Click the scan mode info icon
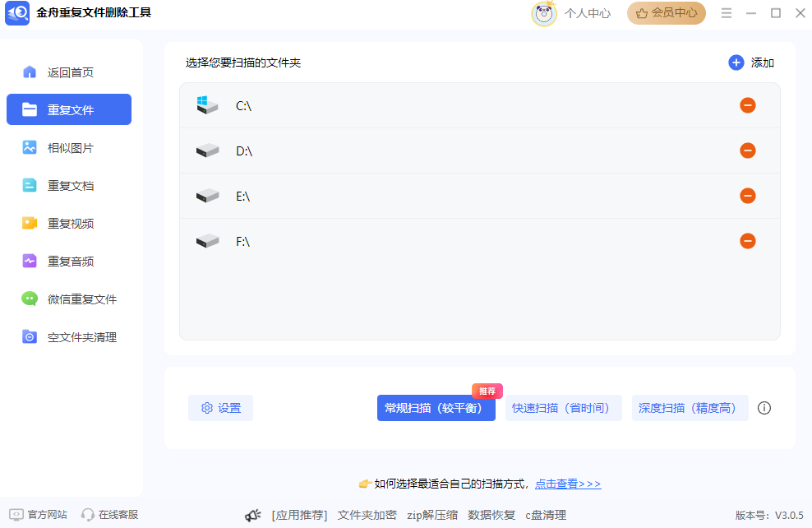Viewport: 812px width, 528px height. click(764, 408)
